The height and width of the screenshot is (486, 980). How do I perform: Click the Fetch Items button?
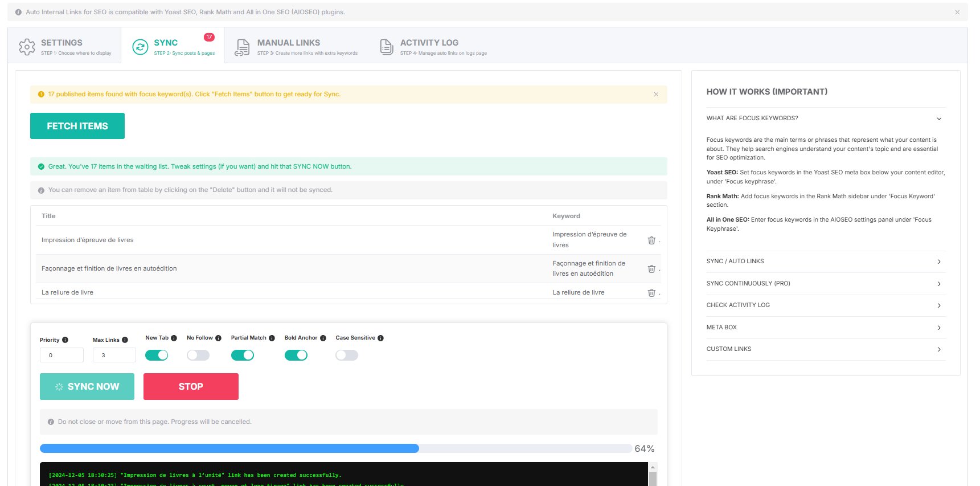77,126
